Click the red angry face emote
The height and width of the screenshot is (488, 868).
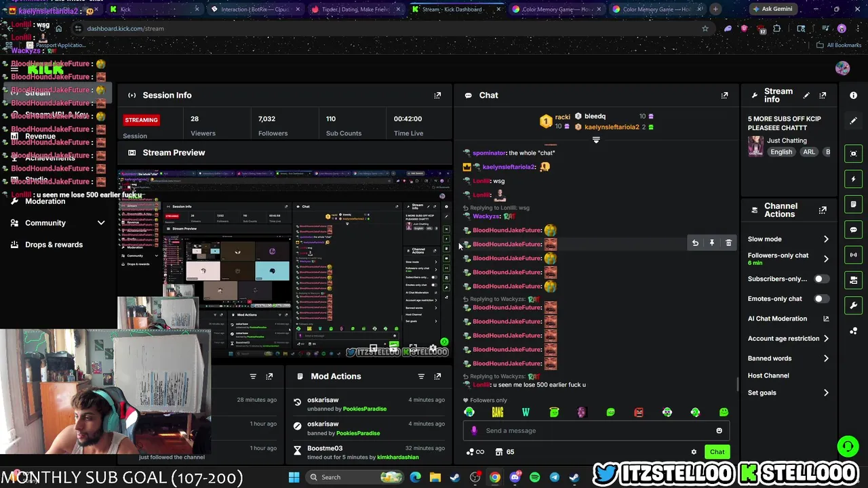pyautogui.click(x=639, y=412)
